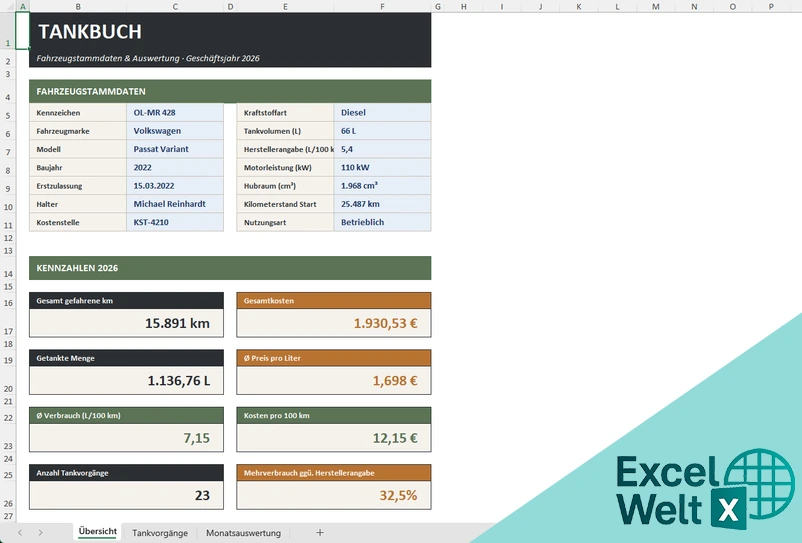Click the Gesamtkosten card header
The height and width of the screenshot is (543, 802).
pos(334,301)
